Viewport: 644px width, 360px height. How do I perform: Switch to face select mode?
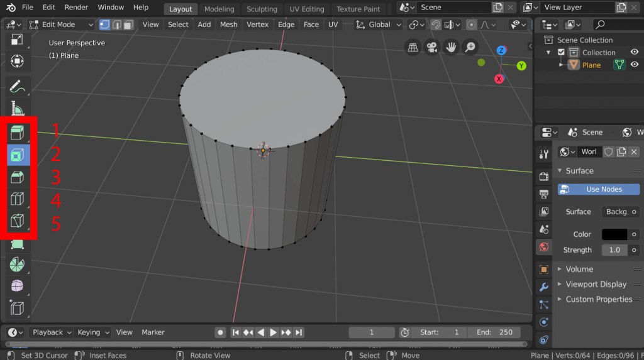(128, 25)
